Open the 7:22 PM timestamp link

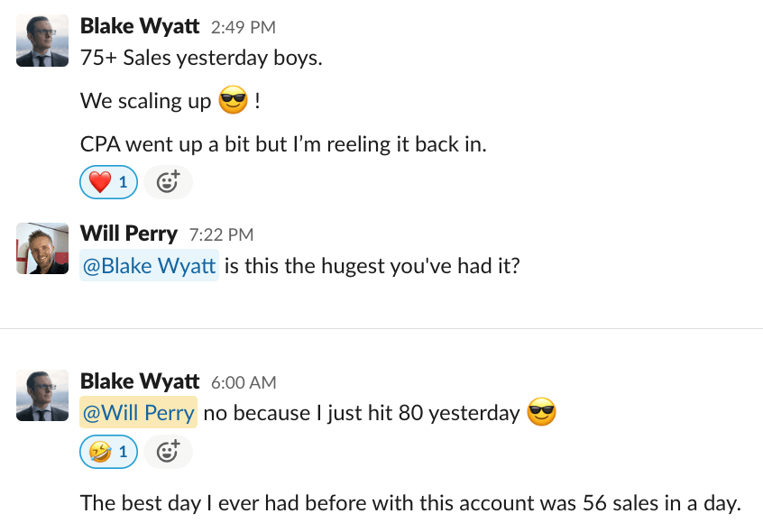pos(221,234)
